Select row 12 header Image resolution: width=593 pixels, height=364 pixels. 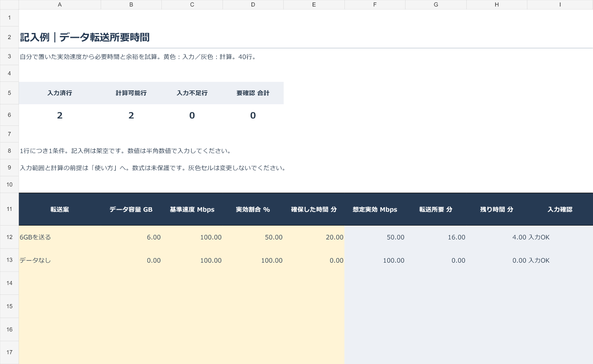pyautogui.click(x=9, y=237)
